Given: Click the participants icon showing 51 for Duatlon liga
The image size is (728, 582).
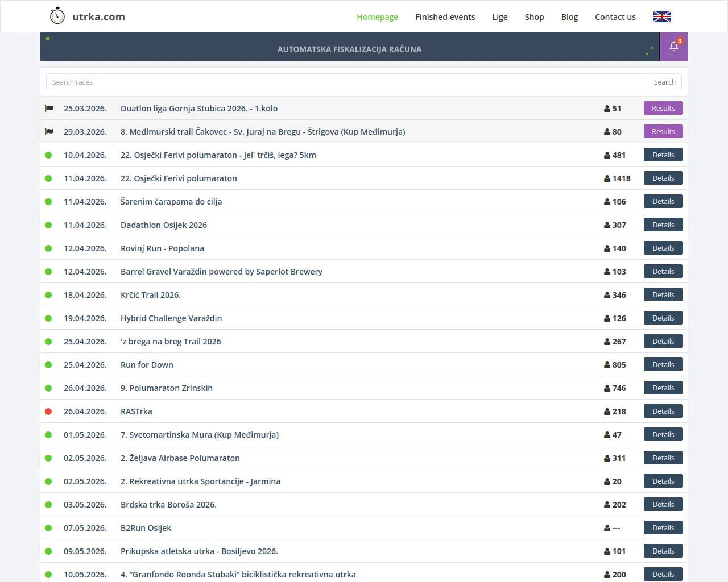Looking at the screenshot, I should [x=608, y=108].
